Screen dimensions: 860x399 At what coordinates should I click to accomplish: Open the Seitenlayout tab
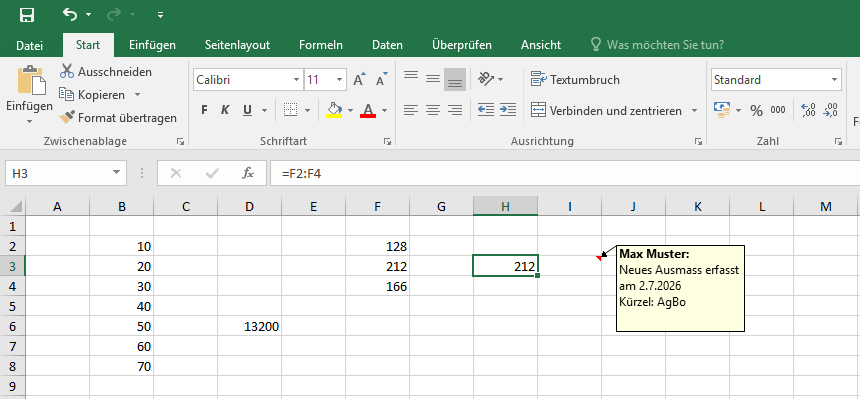[x=237, y=45]
